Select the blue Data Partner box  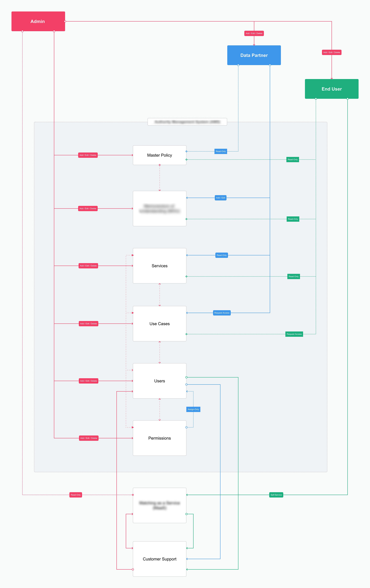(254, 55)
